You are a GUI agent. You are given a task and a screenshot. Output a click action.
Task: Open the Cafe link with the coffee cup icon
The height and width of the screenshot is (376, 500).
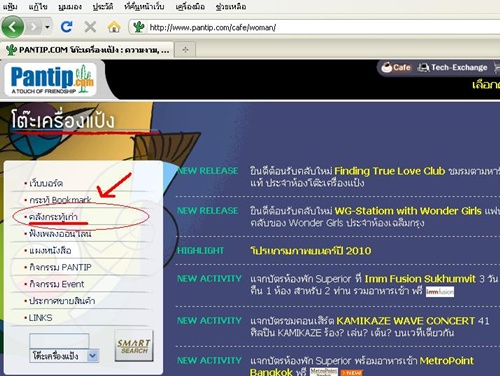(x=396, y=68)
